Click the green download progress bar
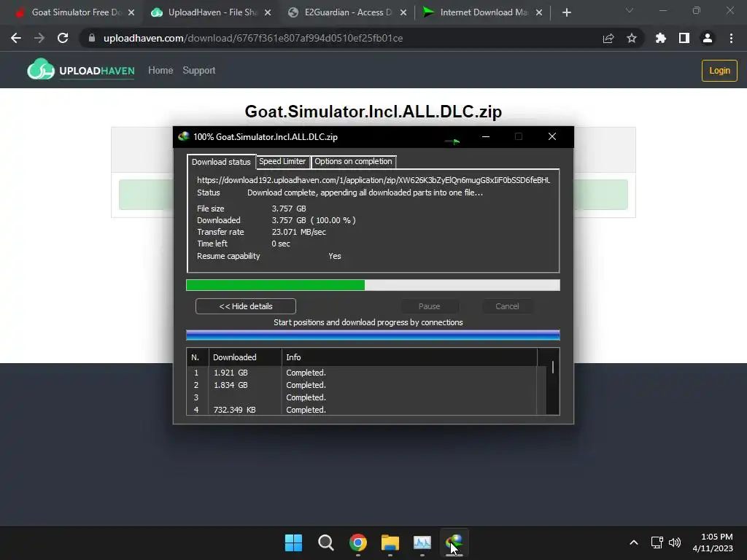The height and width of the screenshot is (560, 747). point(373,285)
